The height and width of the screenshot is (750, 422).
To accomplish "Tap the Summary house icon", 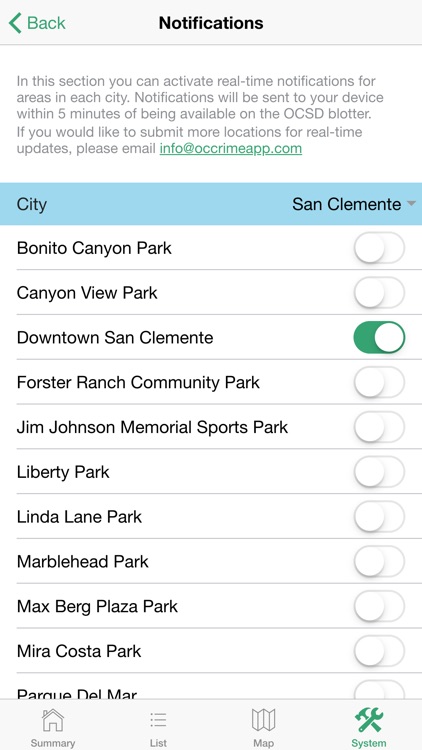I will click(53, 720).
